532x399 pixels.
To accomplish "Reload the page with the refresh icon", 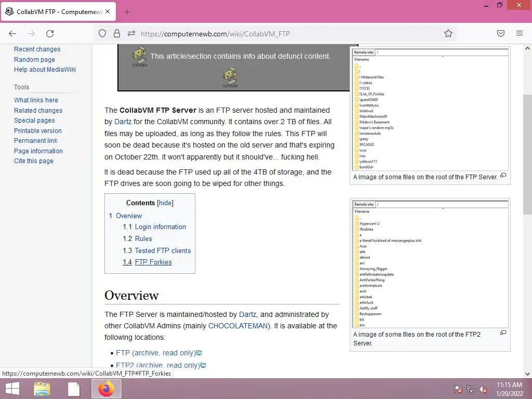I will click(x=50, y=34).
